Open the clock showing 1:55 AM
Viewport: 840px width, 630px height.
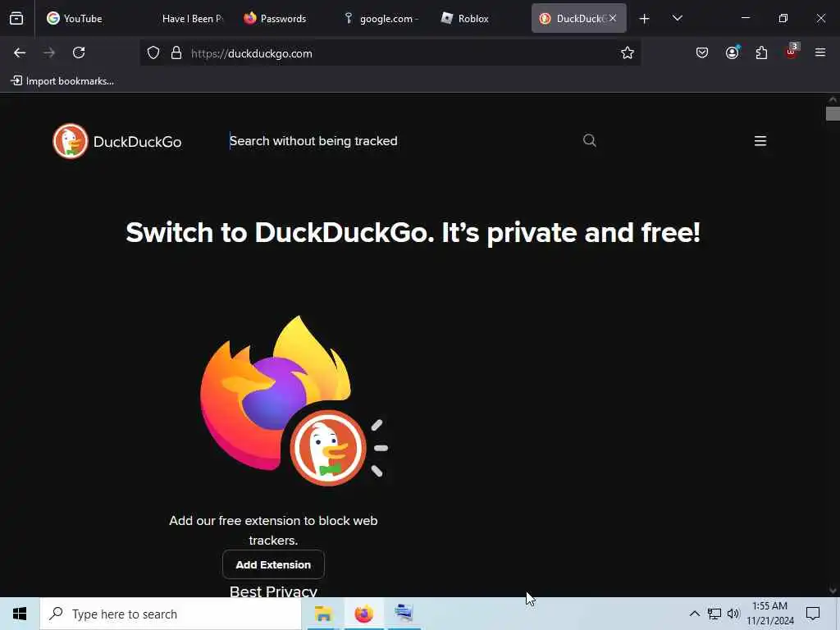(769, 614)
